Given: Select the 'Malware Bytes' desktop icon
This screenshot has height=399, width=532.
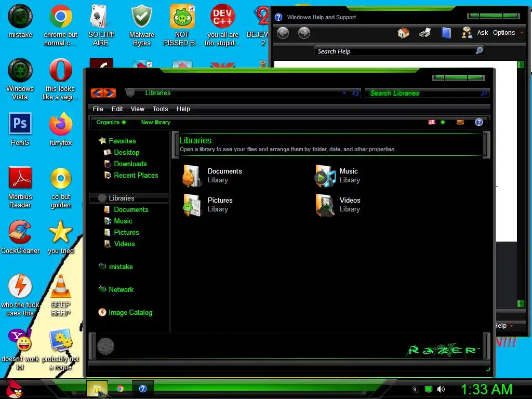Looking at the screenshot, I should [x=141, y=25].
